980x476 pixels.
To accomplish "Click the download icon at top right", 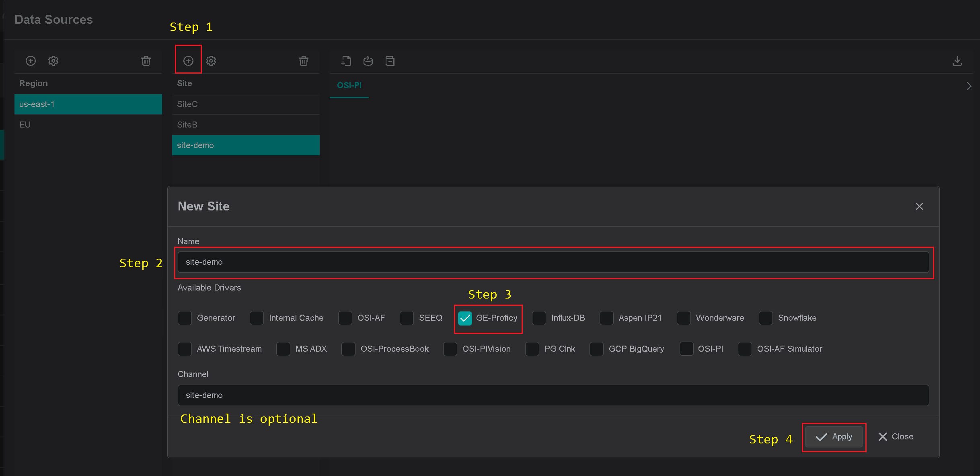I will tap(957, 61).
